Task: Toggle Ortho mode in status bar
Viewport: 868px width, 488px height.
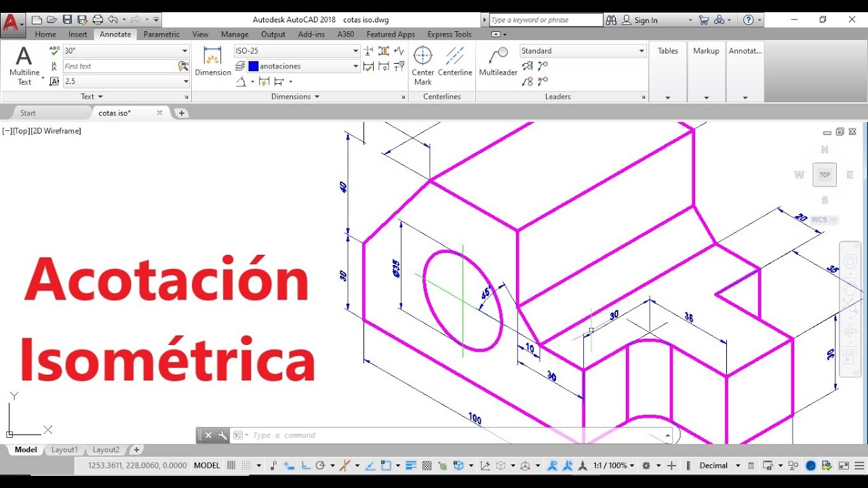Action: click(x=305, y=466)
